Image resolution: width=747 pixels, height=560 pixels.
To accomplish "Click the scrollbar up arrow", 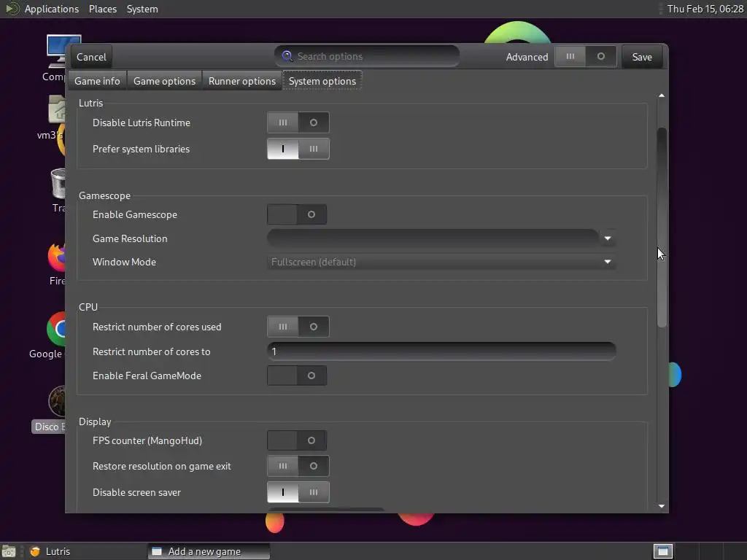I will [662, 96].
